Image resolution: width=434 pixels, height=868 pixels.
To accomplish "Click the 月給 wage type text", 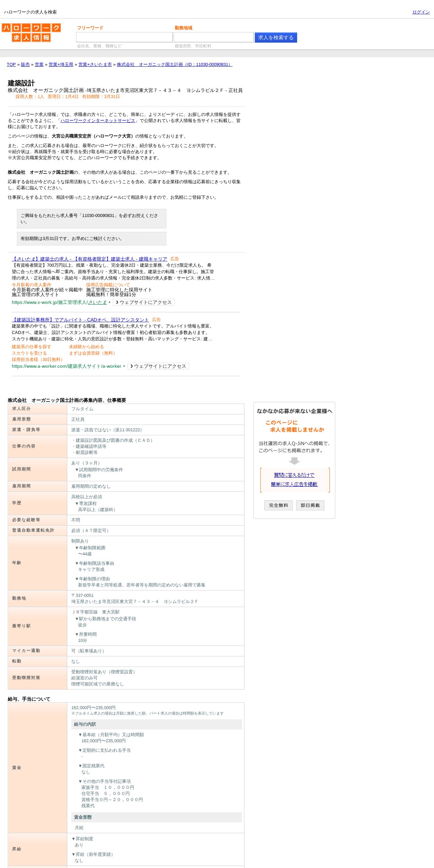I will tap(79, 828).
